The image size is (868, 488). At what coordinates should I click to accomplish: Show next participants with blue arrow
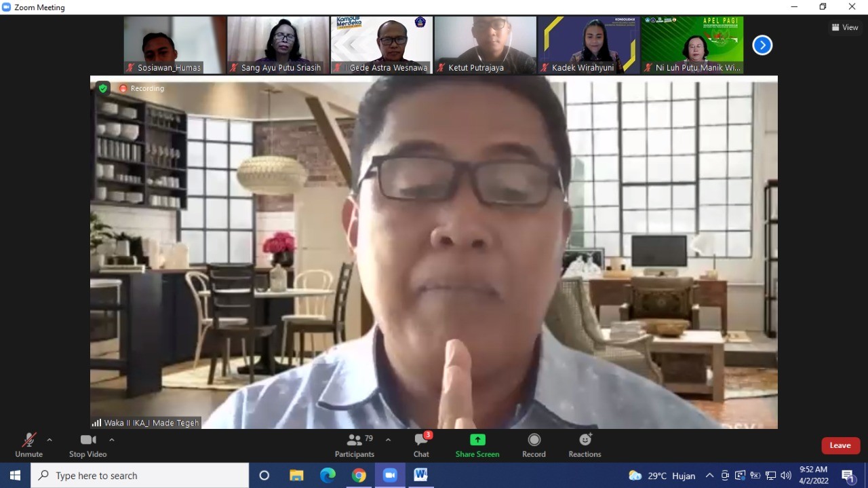coord(762,45)
